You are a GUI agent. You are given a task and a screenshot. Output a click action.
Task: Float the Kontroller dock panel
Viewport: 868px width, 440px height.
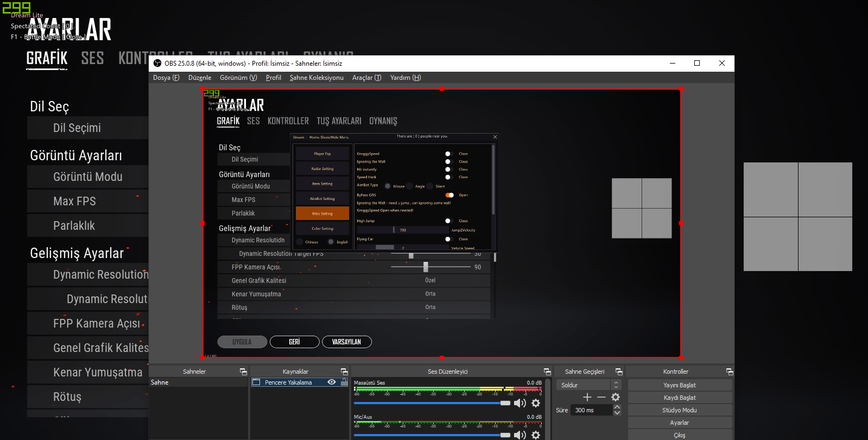tap(730, 372)
